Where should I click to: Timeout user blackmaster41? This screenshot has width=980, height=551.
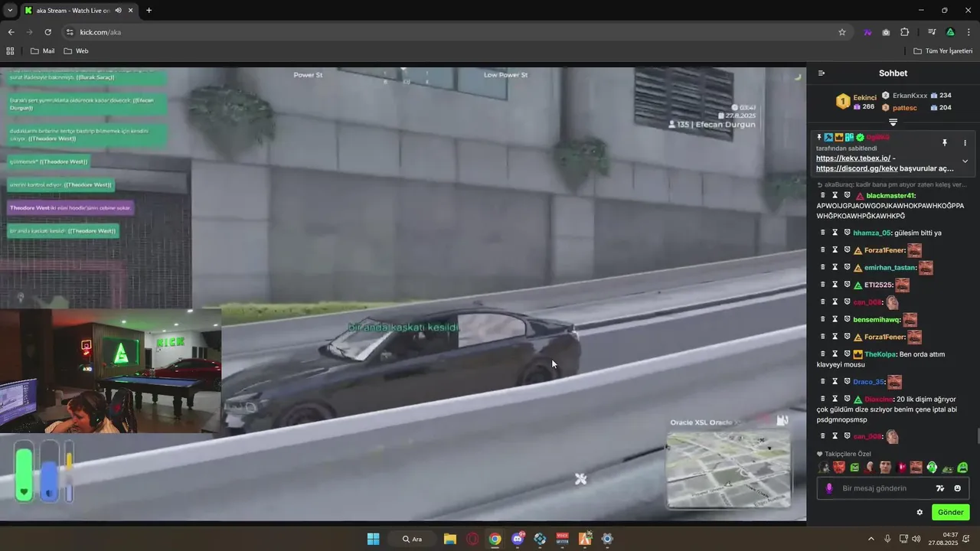[835, 195]
